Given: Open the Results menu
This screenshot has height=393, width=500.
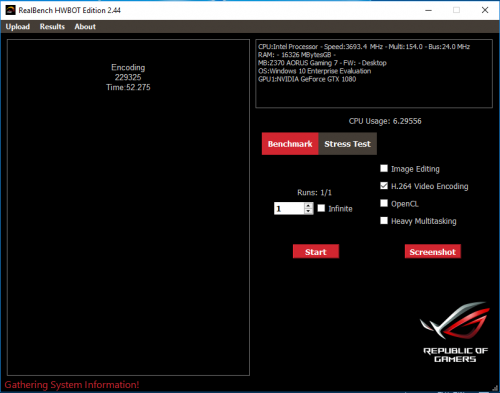Looking at the screenshot, I should coord(52,27).
